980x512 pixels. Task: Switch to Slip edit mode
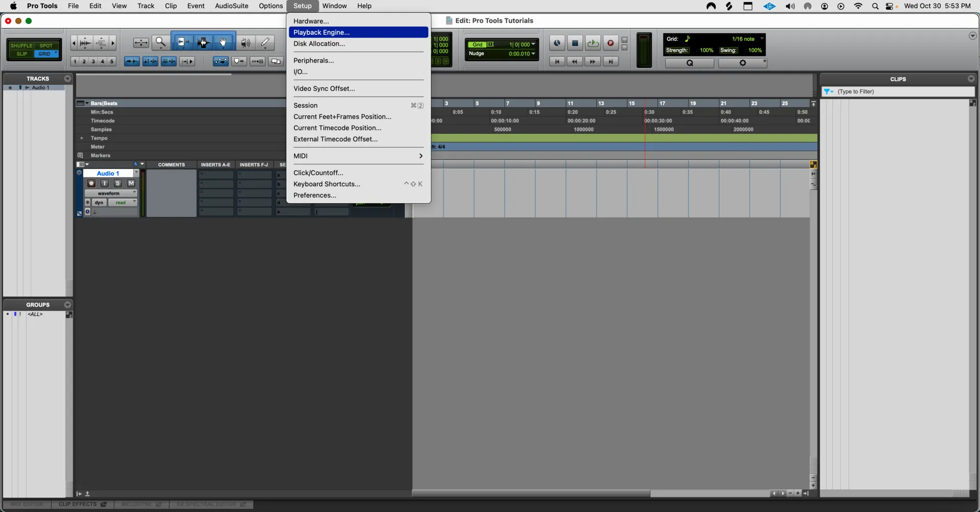point(21,54)
